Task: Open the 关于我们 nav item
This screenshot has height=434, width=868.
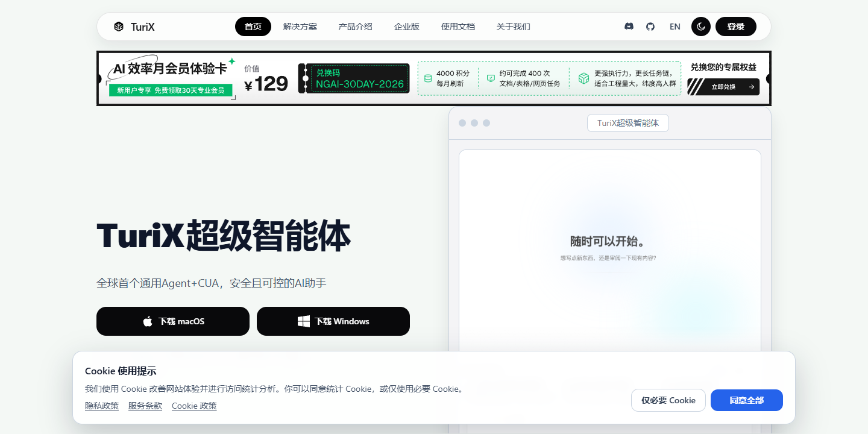Action: click(x=514, y=27)
